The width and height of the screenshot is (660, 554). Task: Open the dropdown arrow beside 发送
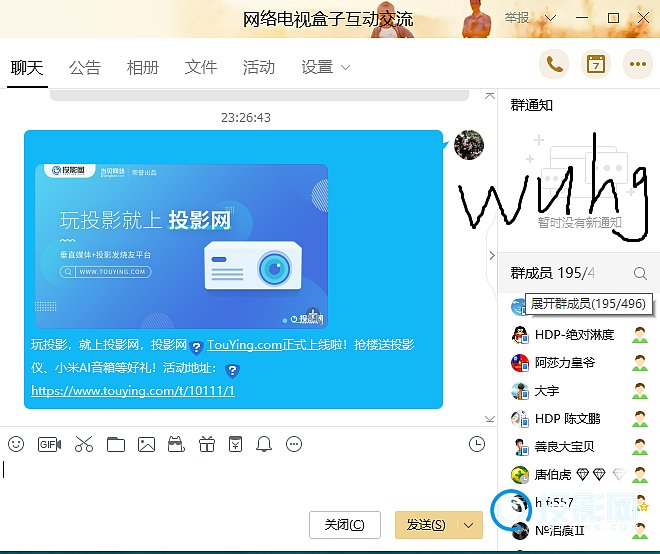[x=471, y=525]
